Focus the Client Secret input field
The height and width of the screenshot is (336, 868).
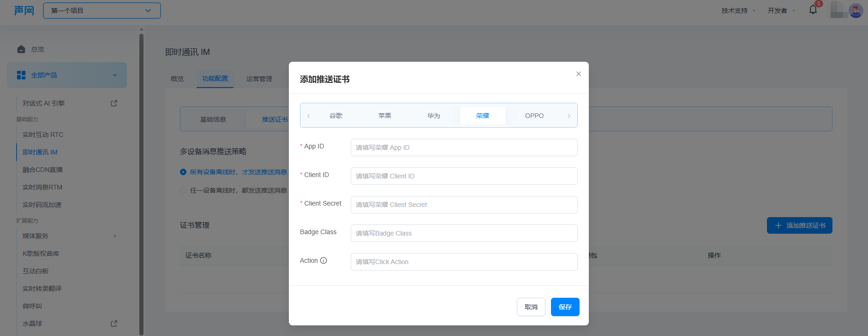pos(464,205)
